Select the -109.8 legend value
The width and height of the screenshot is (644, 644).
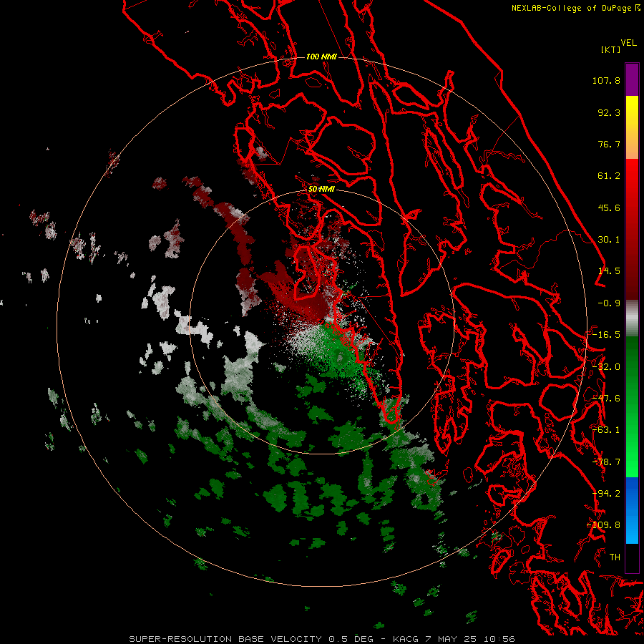point(604,525)
